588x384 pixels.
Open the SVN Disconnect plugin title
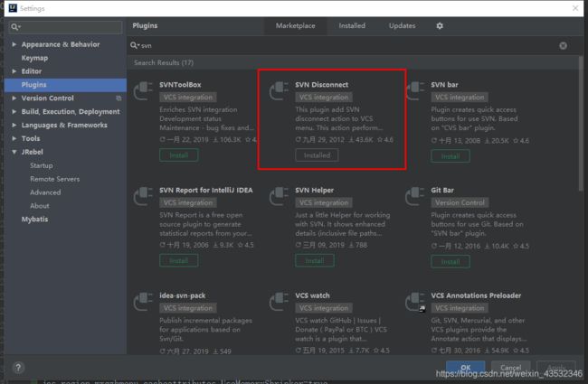pyautogui.click(x=321, y=85)
